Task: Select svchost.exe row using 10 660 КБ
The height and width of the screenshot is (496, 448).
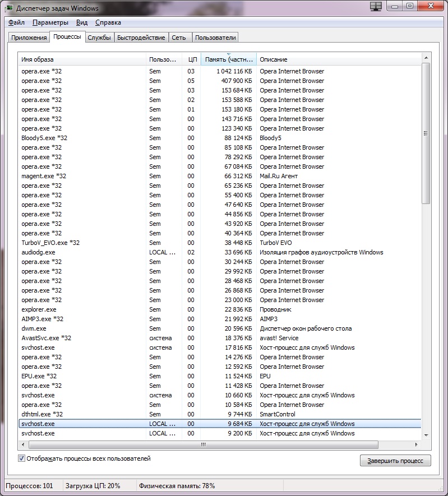Action: [x=220, y=395]
